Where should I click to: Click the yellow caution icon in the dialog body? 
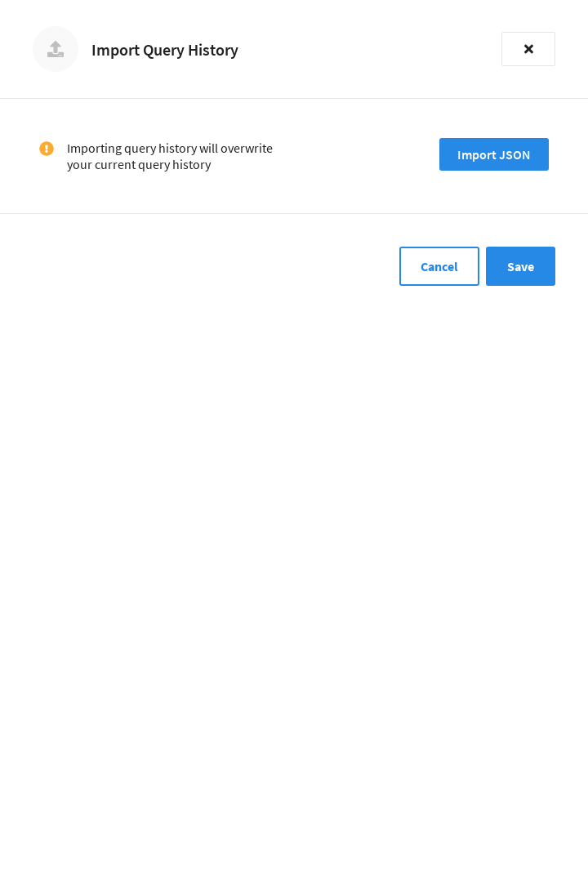tap(46, 149)
